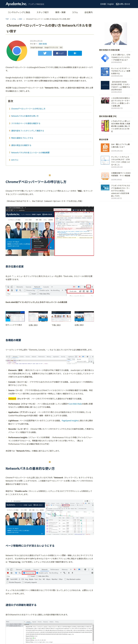The image size is (138, 644).
Task: Jump to Networkパネル内の各コントロールの機能概要 in the contents
Action: pos(30,153)
